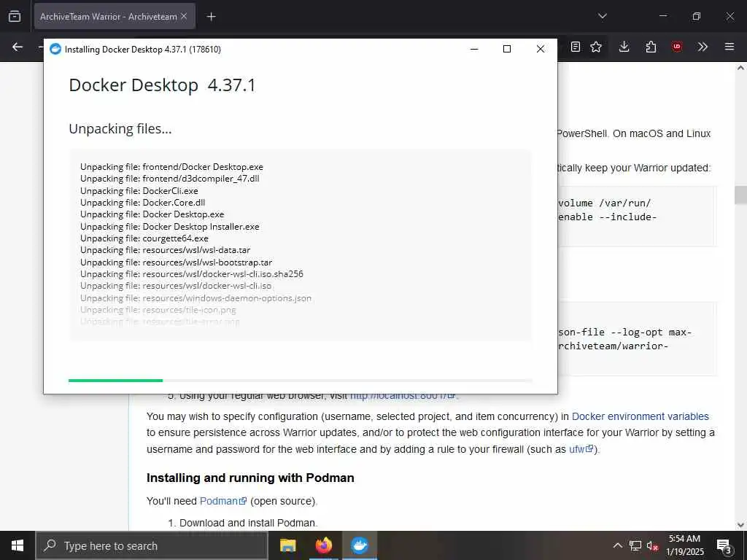Click the Docker whale icon in installer title bar
This screenshot has width=747, height=560.
[x=55, y=49]
